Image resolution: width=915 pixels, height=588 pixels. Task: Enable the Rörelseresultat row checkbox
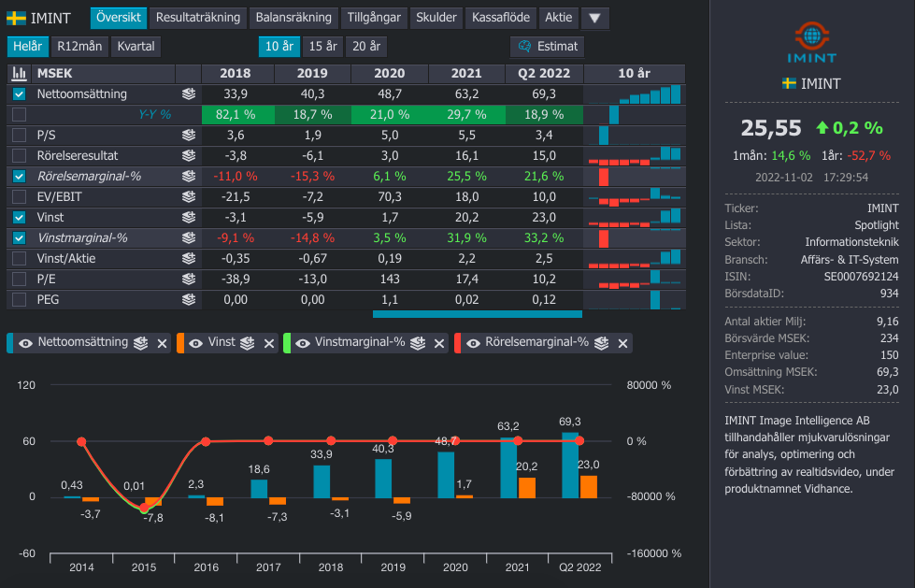(20, 156)
